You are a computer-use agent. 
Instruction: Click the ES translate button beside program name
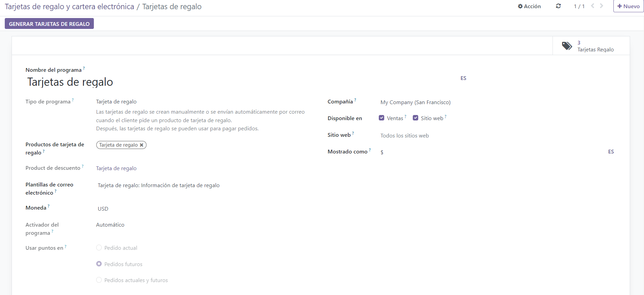[x=463, y=78]
